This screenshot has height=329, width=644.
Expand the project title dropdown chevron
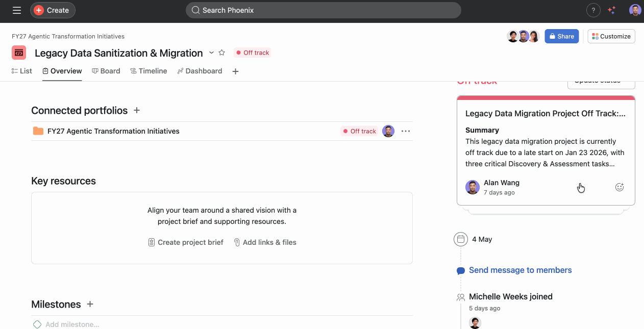pyautogui.click(x=211, y=53)
